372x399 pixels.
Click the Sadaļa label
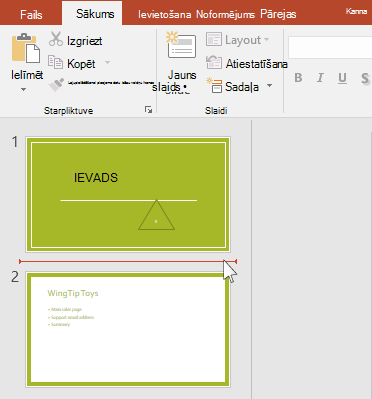click(x=242, y=87)
